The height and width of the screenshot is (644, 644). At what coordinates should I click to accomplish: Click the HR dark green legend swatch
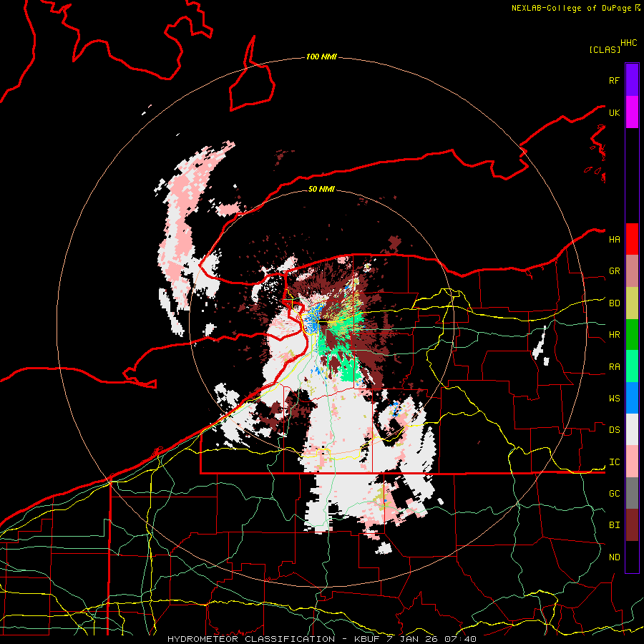(x=632, y=335)
